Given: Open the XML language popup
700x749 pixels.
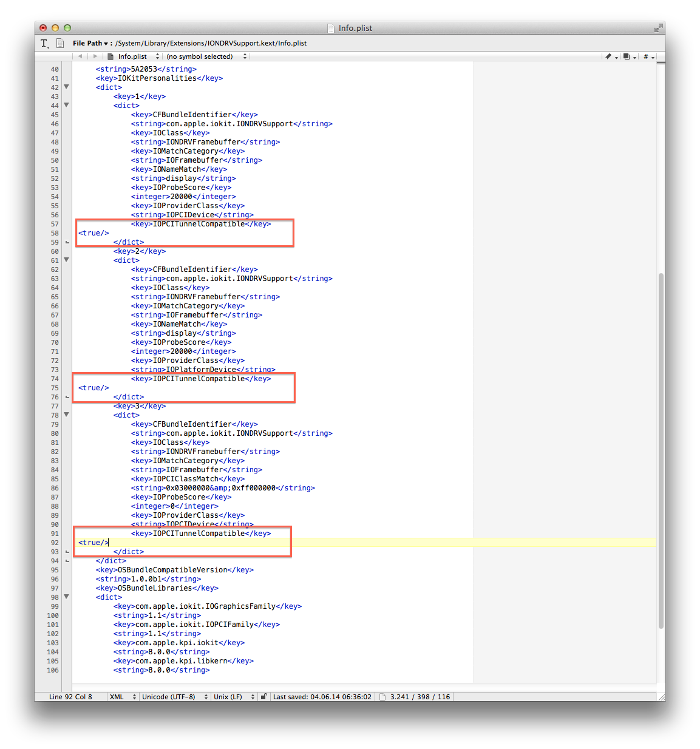Looking at the screenshot, I should 123,697.
